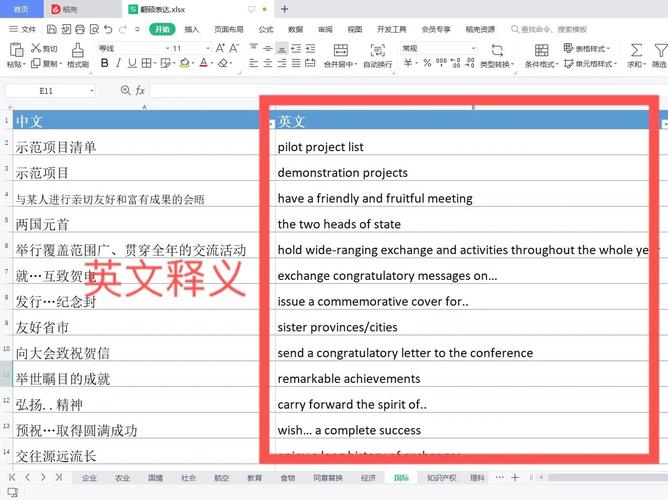Toggle Italic formatting
This screenshot has height=500, width=668.
(x=118, y=63)
